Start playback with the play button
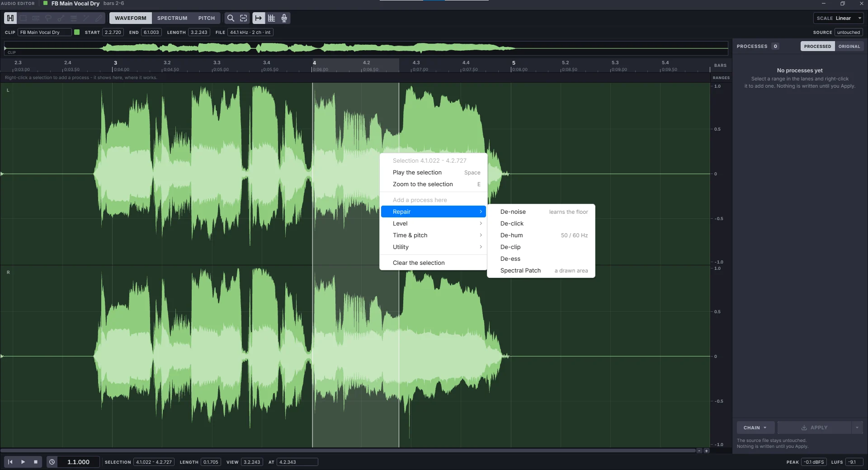 23,462
